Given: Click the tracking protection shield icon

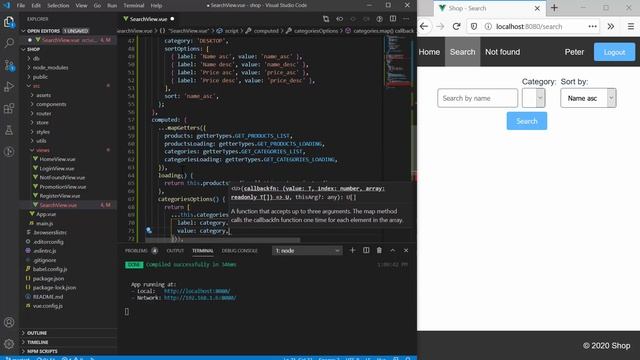Looking at the screenshot, I should pos(473,27).
